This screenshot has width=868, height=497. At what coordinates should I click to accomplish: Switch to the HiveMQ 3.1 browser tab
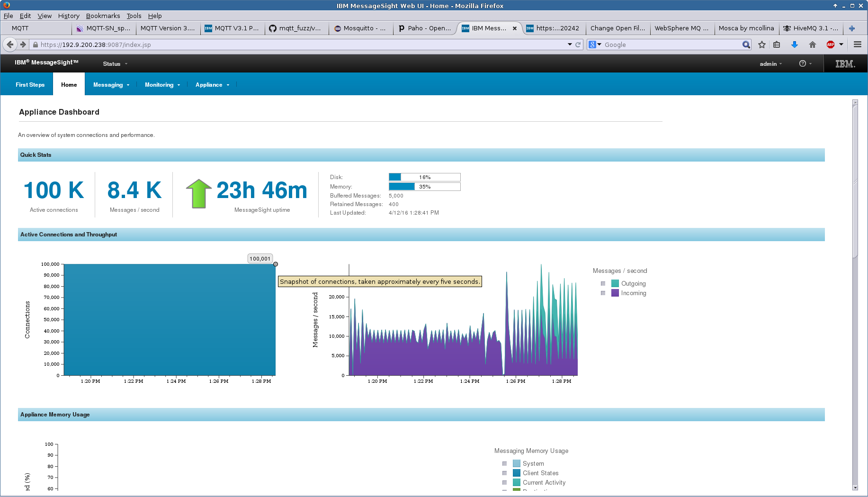[x=810, y=28]
